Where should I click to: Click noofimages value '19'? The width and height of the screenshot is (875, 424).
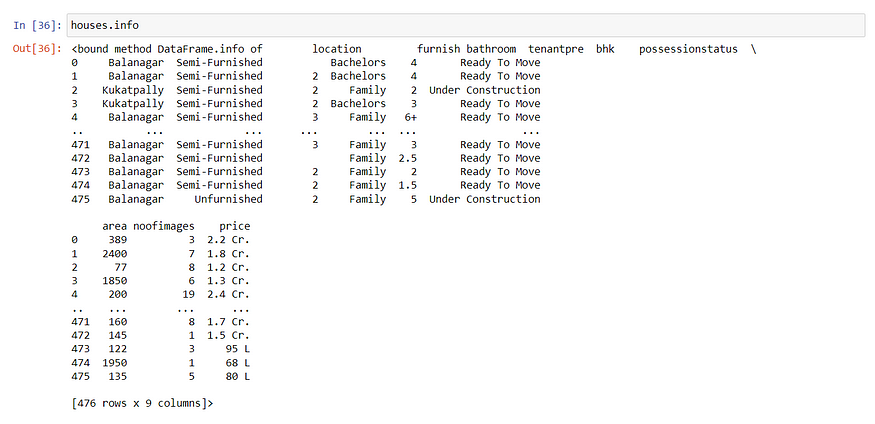pos(188,295)
